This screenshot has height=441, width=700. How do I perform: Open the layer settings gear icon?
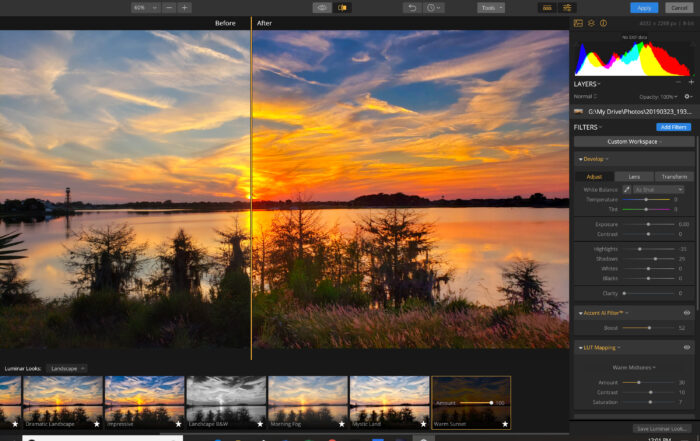(687, 96)
